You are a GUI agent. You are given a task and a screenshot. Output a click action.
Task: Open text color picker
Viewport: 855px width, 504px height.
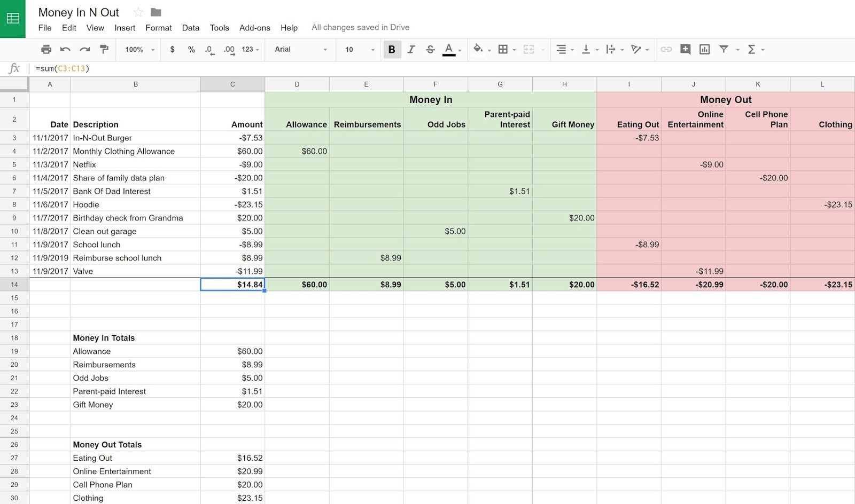(449, 49)
